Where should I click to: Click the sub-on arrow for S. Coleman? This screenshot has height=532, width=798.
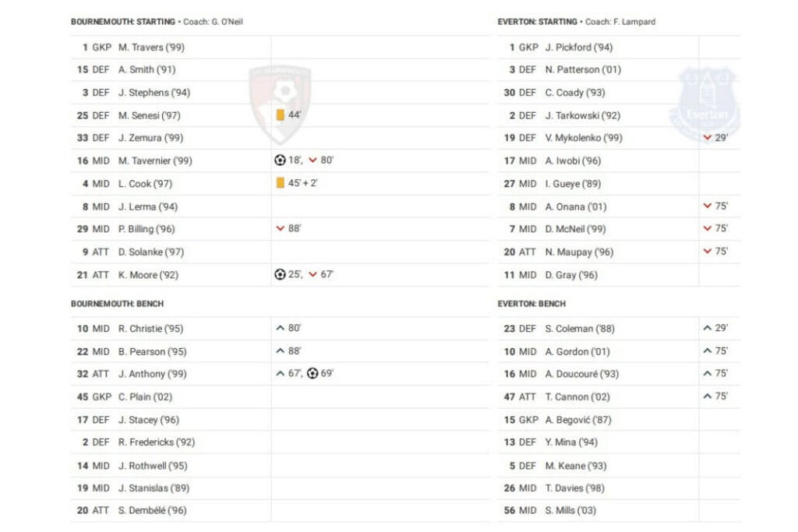click(x=708, y=329)
